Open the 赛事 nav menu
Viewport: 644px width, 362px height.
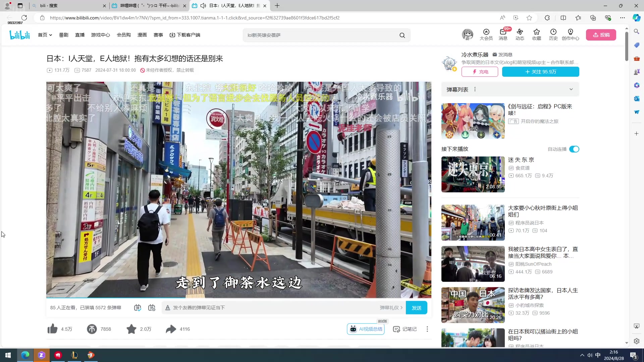point(158,35)
